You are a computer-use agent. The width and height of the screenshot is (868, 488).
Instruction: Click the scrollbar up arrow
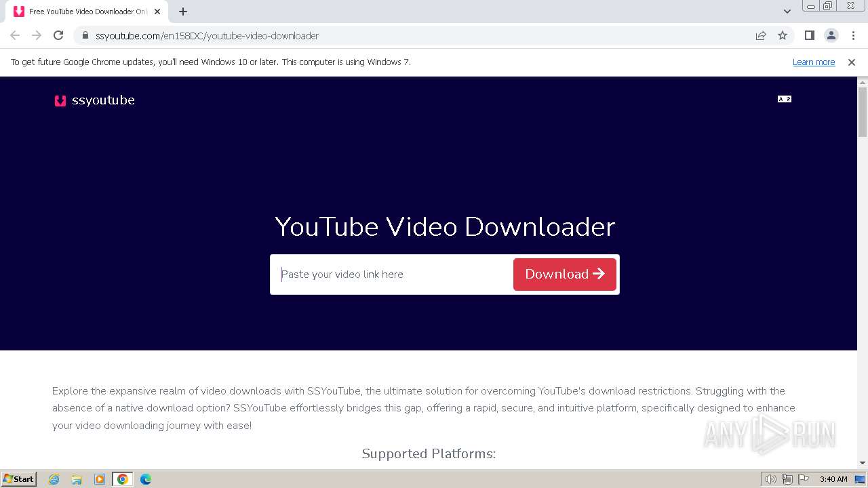tap(863, 83)
